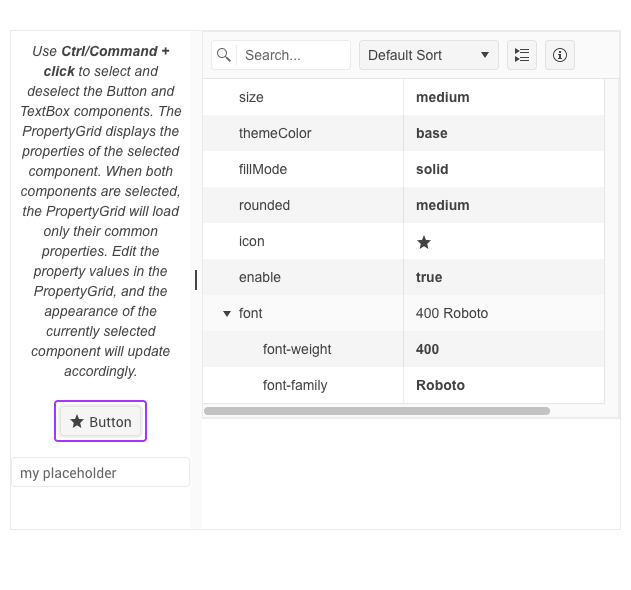Toggle the group view icon button
Viewport: 631px width, 590px height.
[522, 55]
